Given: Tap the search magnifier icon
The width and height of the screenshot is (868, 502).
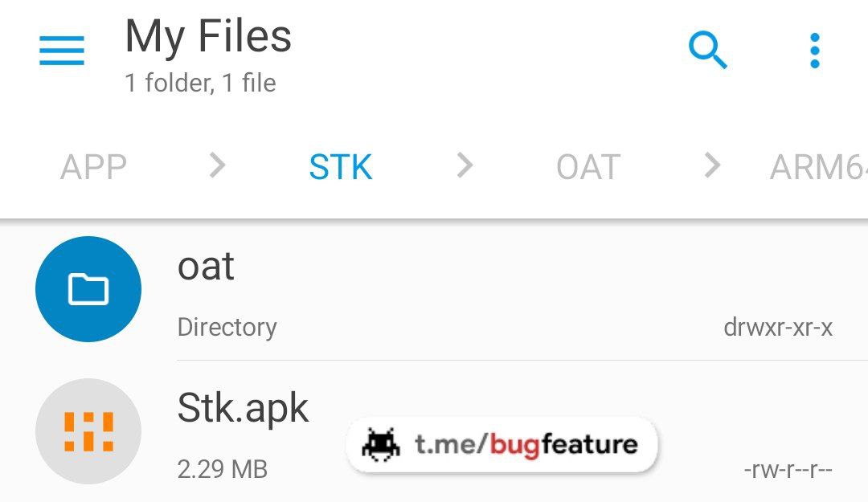Looking at the screenshot, I should point(708,51).
